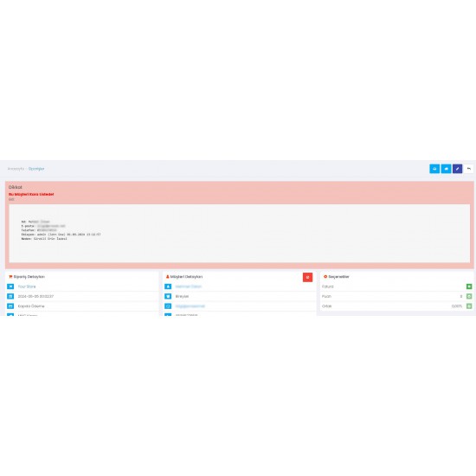The image size is (476, 476).
Task: Click the envelope icon beside the customer email
Action: [168, 306]
